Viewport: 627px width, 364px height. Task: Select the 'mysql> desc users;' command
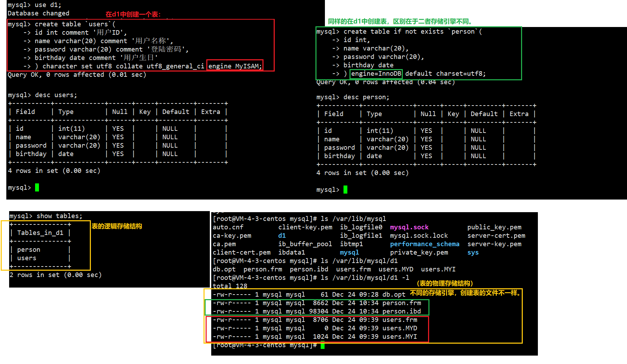[x=42, y=95]
